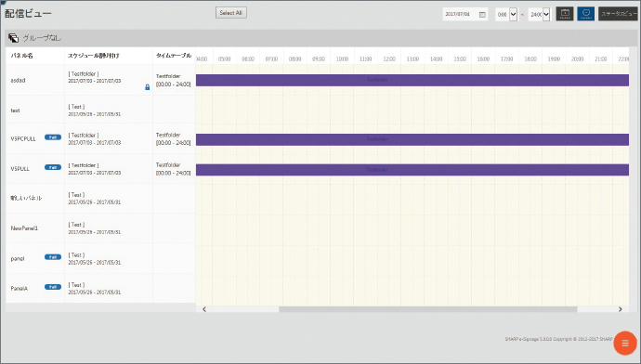
Task: Expand the start time dropdown
Action: [513, 14]
